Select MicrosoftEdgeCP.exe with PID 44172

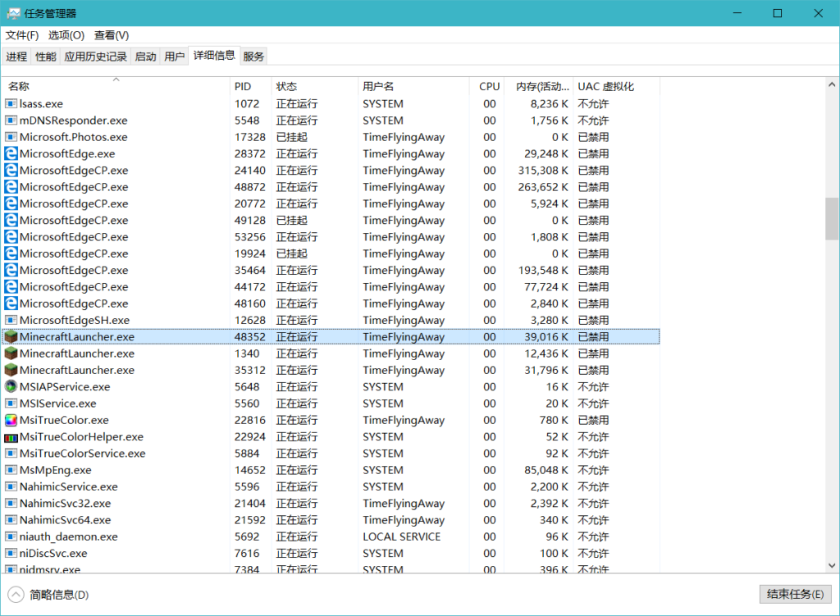(331, 286)
